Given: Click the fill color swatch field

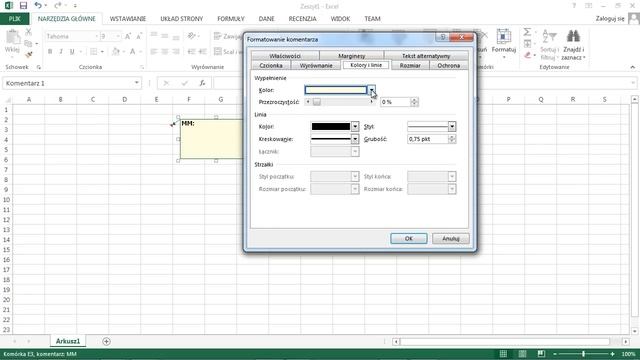Looking at the screenshot, I should coord(336,90).
